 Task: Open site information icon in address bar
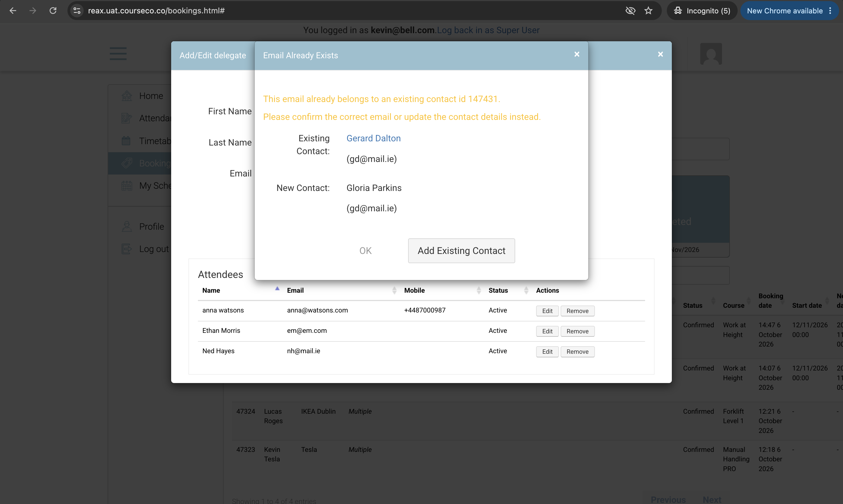(x=77, y=11)
